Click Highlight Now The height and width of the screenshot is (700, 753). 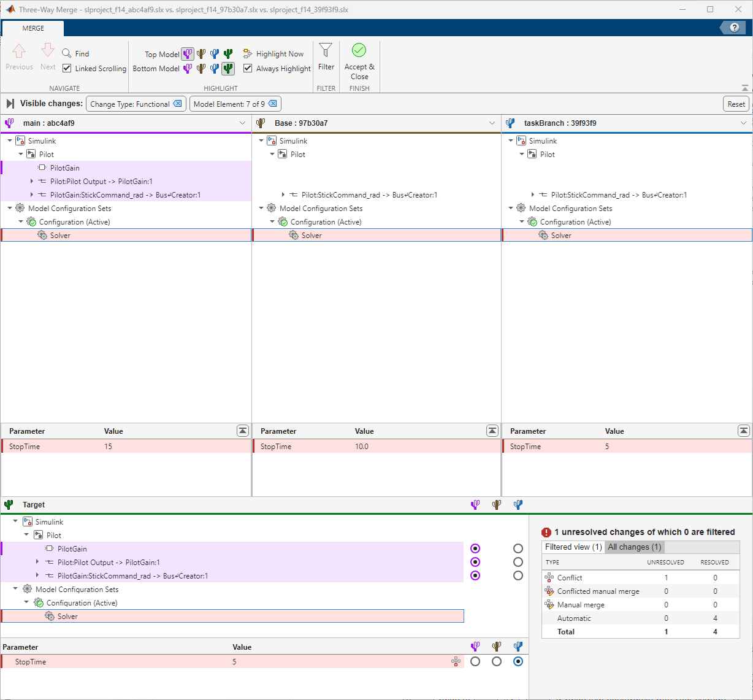(x=273, y=54)
